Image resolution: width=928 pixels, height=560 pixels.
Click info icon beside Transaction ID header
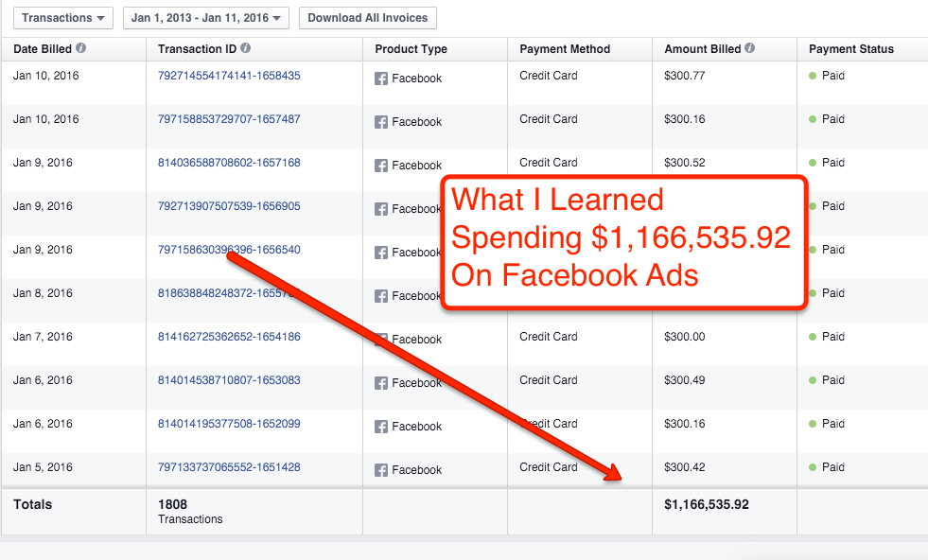click(246, 48)
